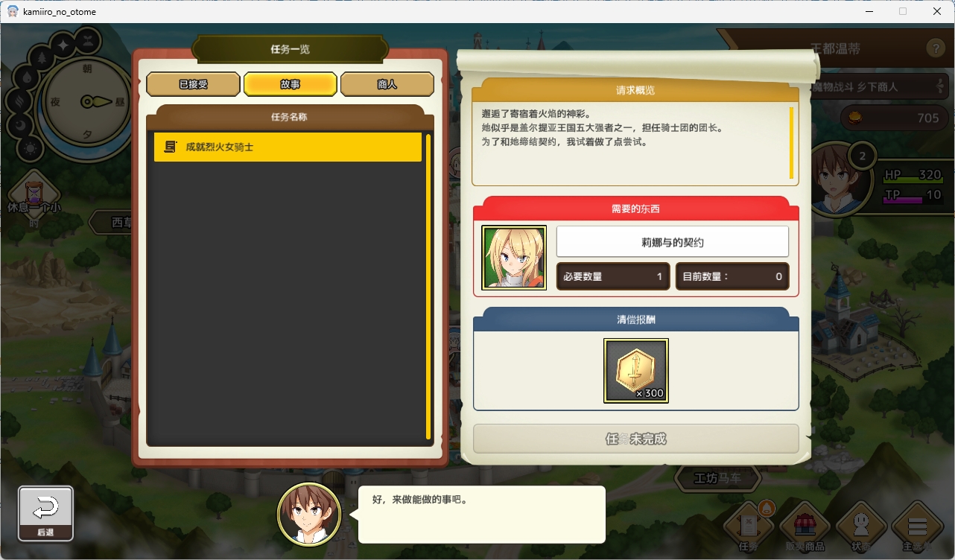Open the 贩卖商品 shop icon

point(805,527)
